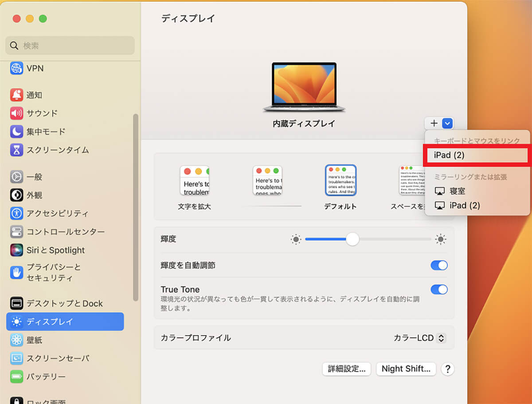Toggle 輝度を自動調節 switch
Viewport: 532px width, 404px height.
click(x=439, y=265)
